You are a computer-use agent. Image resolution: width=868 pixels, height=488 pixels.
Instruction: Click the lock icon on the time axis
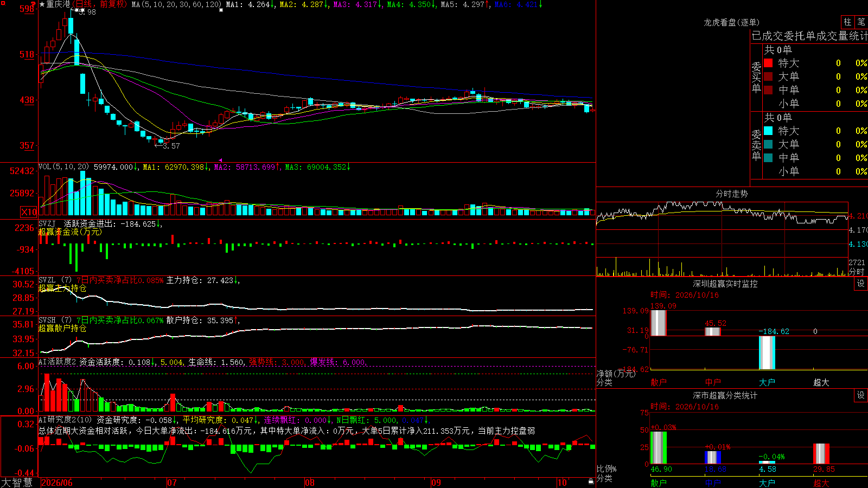click(591, 481)
